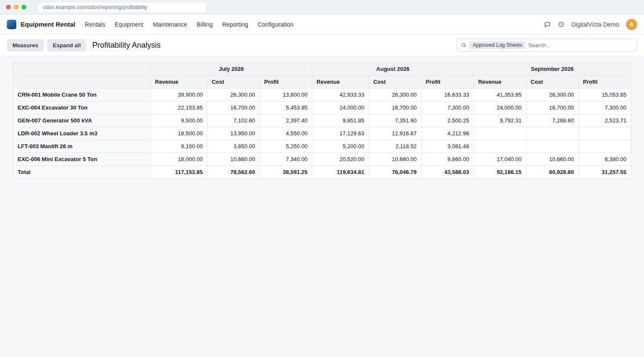
Task: Click the browser address bar
Action: [122, 7]
